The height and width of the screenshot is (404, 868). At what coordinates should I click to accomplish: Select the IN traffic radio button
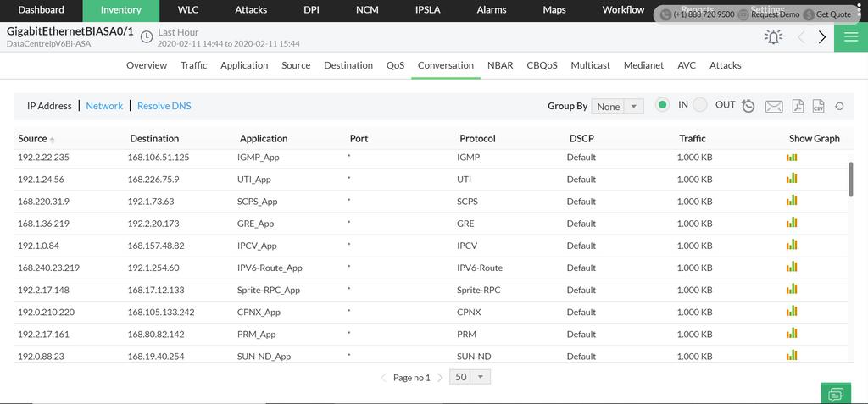click(662, 105)
